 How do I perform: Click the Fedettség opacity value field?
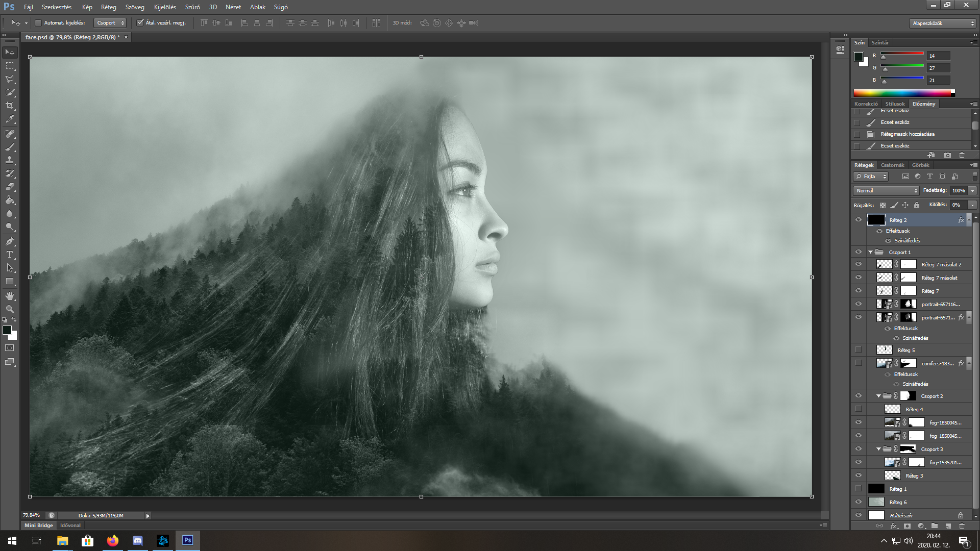click(x=958, y=190)
